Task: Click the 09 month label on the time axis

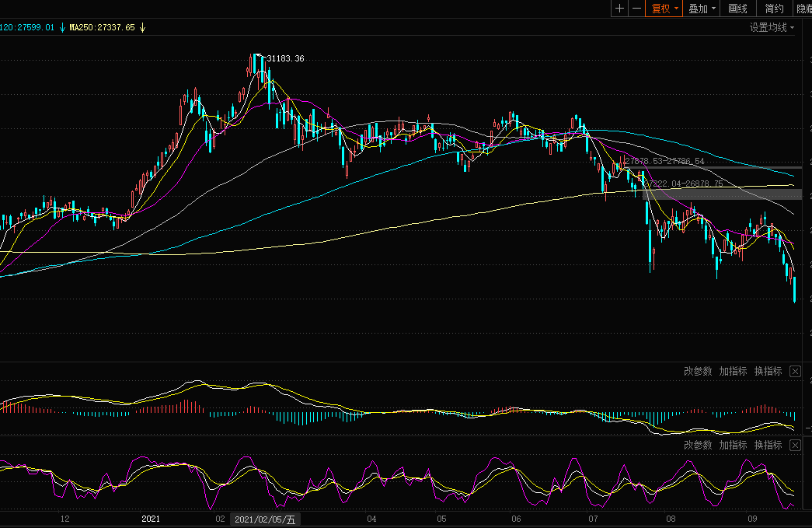Action: [752, 519]
